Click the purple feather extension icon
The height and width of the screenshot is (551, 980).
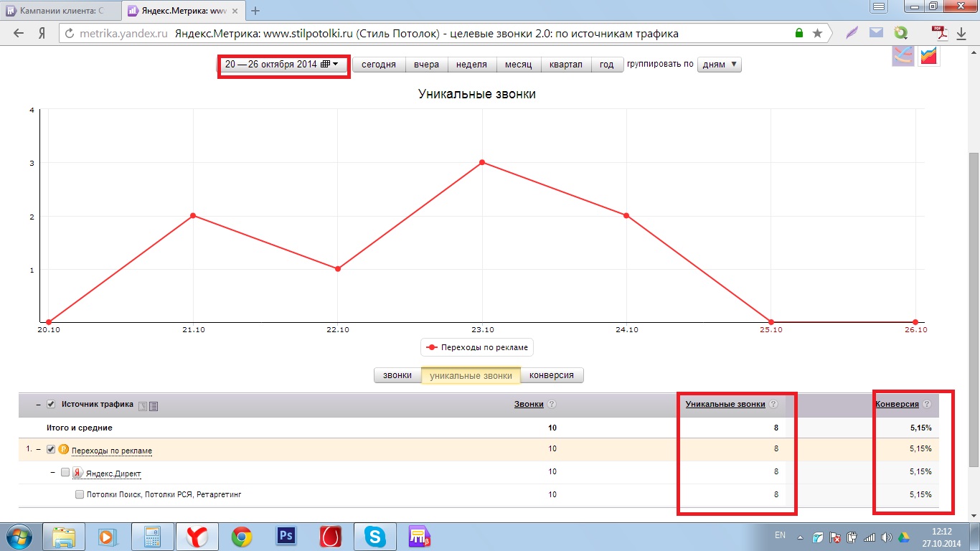852,33
